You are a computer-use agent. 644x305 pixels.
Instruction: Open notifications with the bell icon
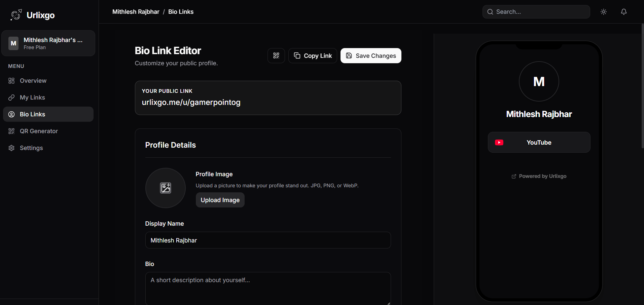click(x=624, y=12)
